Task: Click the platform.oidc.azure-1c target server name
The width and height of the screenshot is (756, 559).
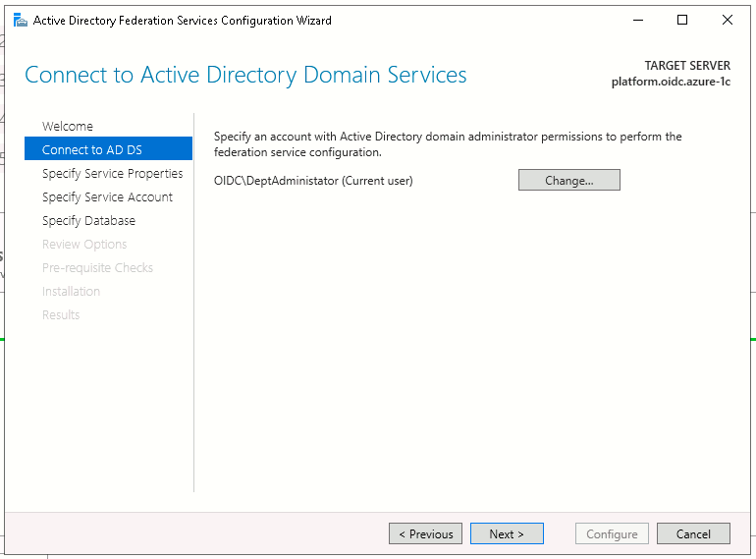Action: 671,82
